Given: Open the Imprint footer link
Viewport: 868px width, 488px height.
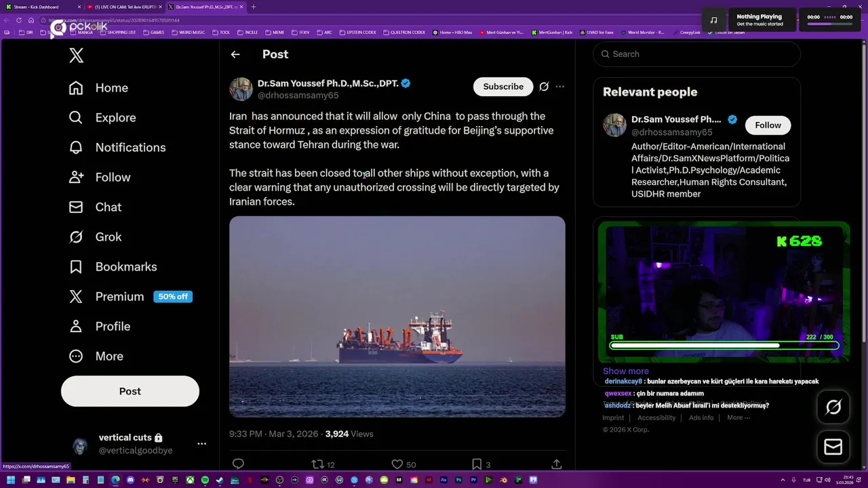Looking at the screenshot, I should click(613, 418).
